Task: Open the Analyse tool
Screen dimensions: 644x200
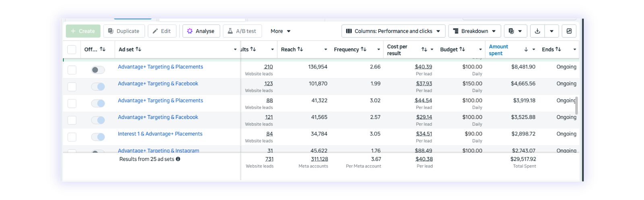Action: click(x=201, y=31)
